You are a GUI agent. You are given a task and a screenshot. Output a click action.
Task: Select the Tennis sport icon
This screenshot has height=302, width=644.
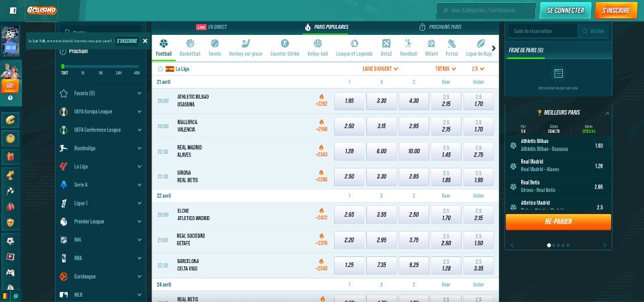(215, 43)
